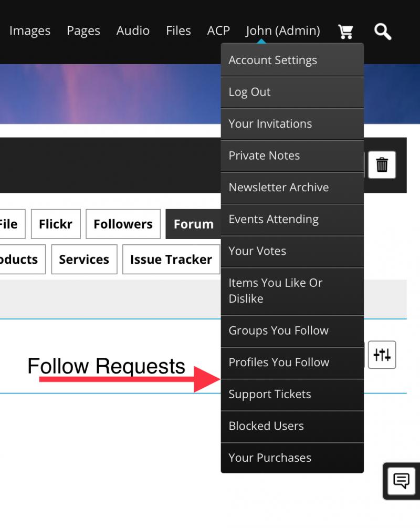Select Newsletter Archive menu item

(x=292, y=188)
